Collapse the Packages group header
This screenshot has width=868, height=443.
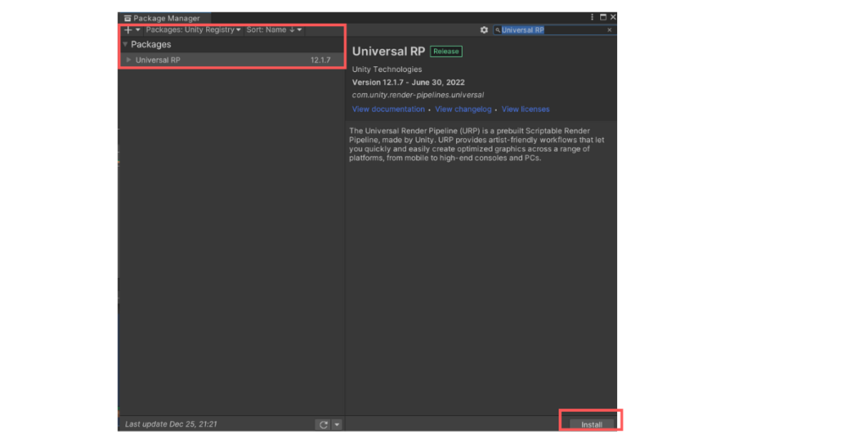[125, 44]
